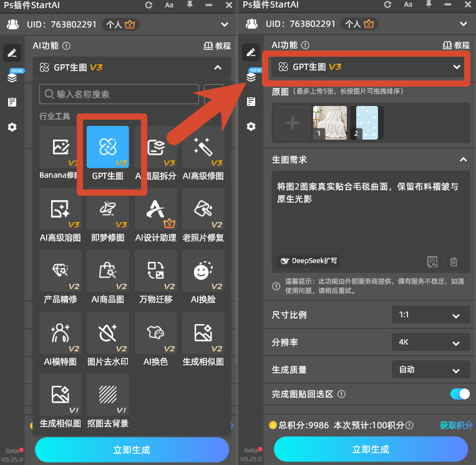Viewport: 476px width, 465px height.
Task: Open the AI高级修图 tool
Action: [x=203, y=148]
